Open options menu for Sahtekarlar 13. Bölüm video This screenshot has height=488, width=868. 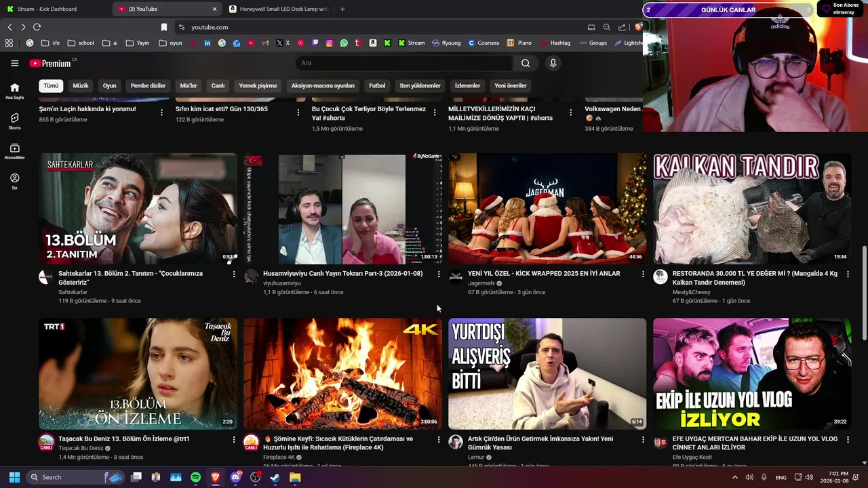[234, 274]
